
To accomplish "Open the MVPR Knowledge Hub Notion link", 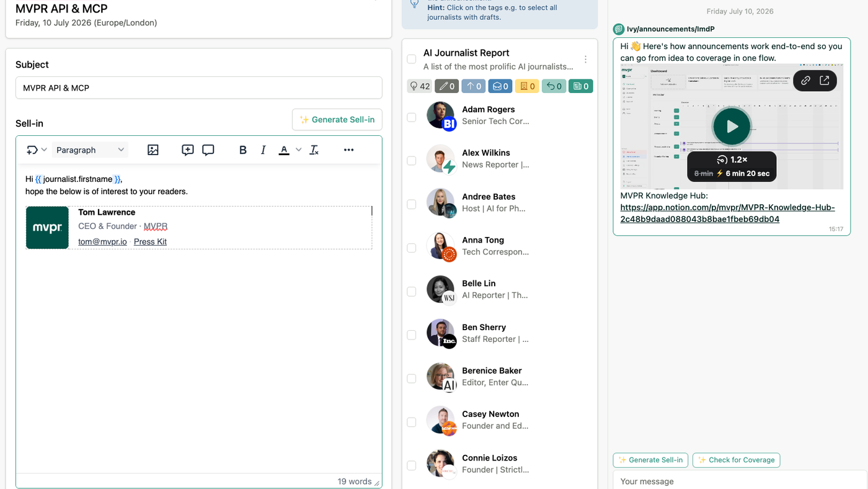I will point(727,213).
